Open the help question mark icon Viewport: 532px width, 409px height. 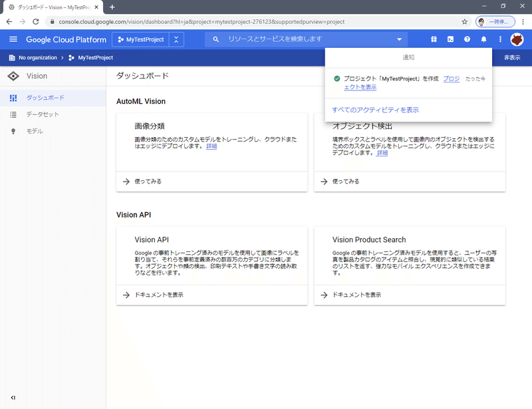tap(467, 39)
